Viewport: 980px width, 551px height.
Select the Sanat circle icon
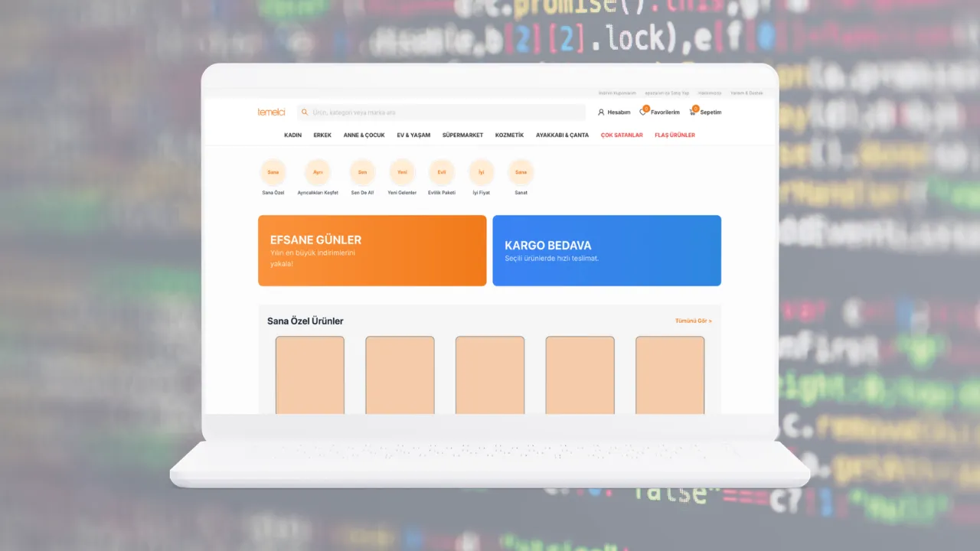pyautogui.click(x=521, y=172)
